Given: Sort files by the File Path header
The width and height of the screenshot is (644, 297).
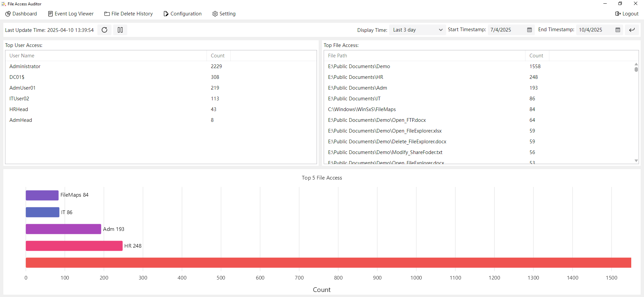Looking at the screenshot, I should click(x=337, y=56).
